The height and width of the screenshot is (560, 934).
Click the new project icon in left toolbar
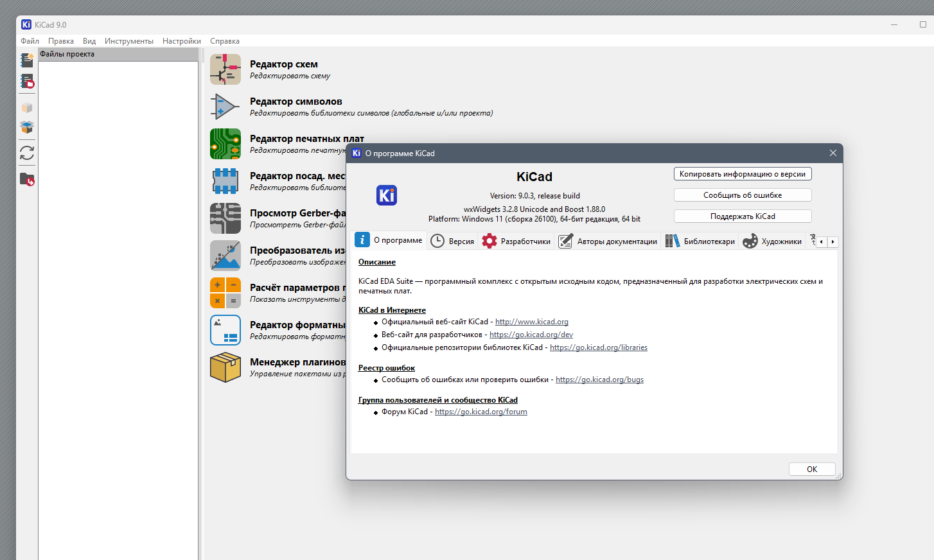pyautogui.click(x=27, y=60)
